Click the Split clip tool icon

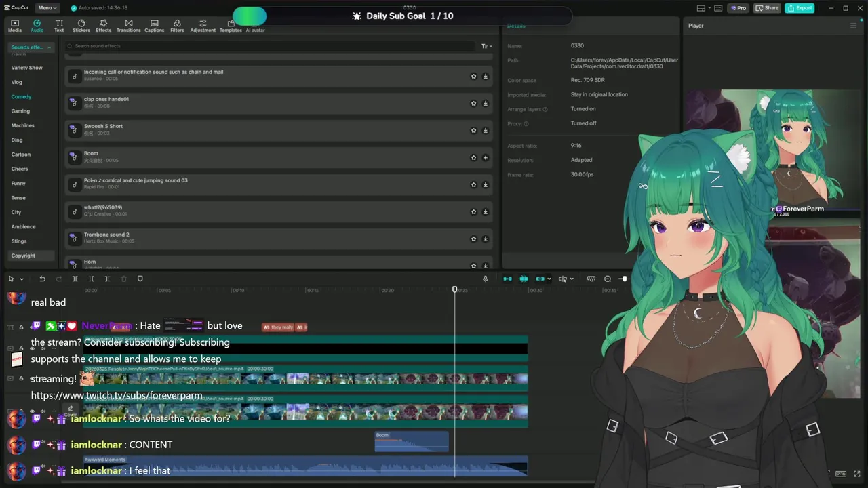[x=75, y=279]
